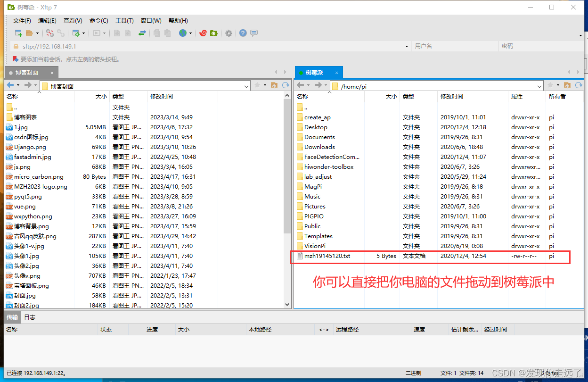Close the 博客封面 tab
Viewport: 588px width, 382px height.
(x=52, y=73)
